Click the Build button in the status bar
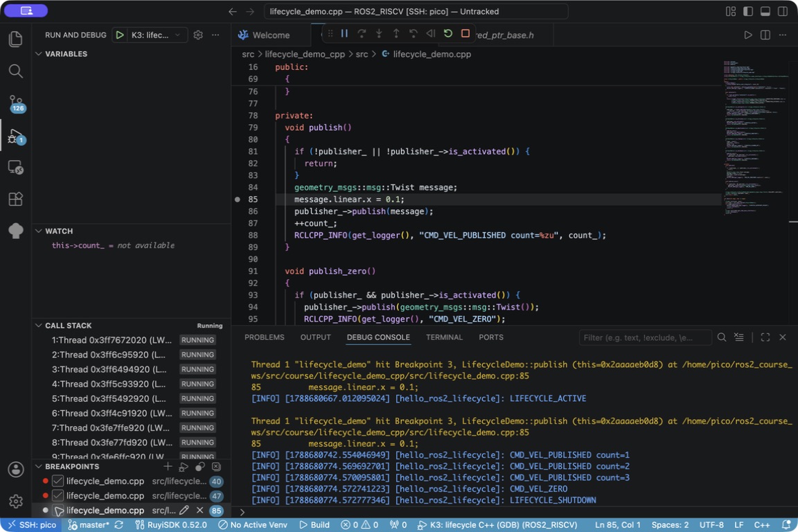Screen dimensions: 798x532 click(x=314, y=525)
